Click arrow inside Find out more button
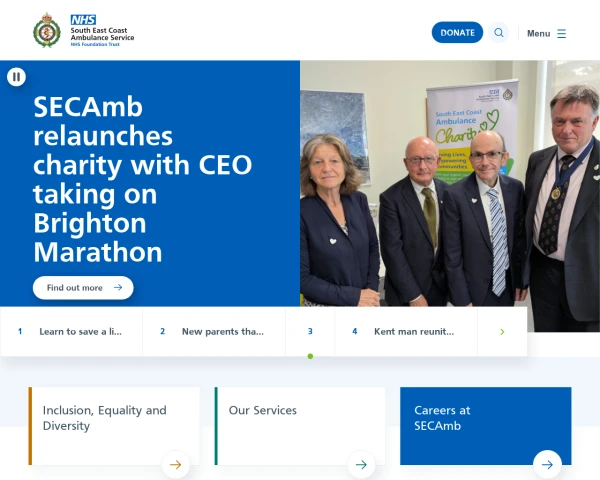600x480 pixels. click(118, 287)
